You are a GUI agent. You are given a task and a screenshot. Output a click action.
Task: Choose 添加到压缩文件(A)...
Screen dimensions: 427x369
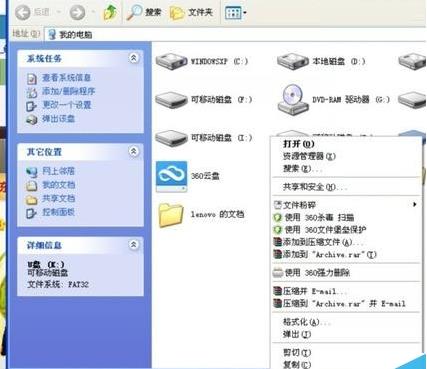346,242
